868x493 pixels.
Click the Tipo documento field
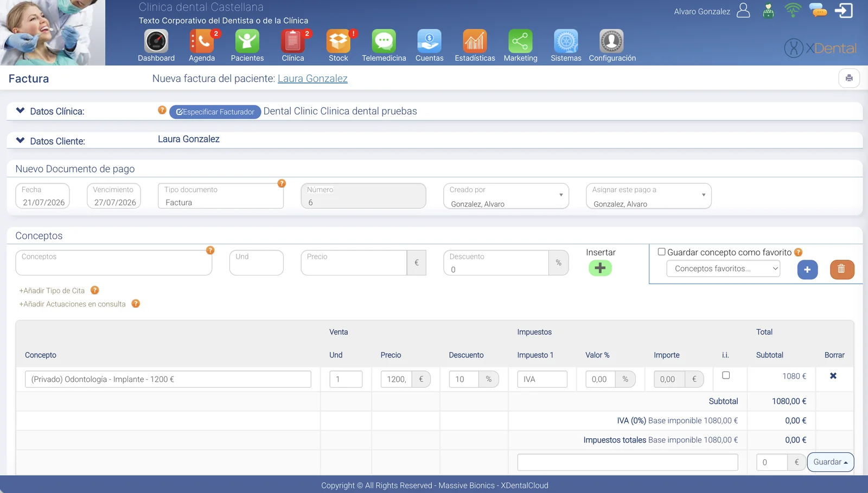(221, 196)
